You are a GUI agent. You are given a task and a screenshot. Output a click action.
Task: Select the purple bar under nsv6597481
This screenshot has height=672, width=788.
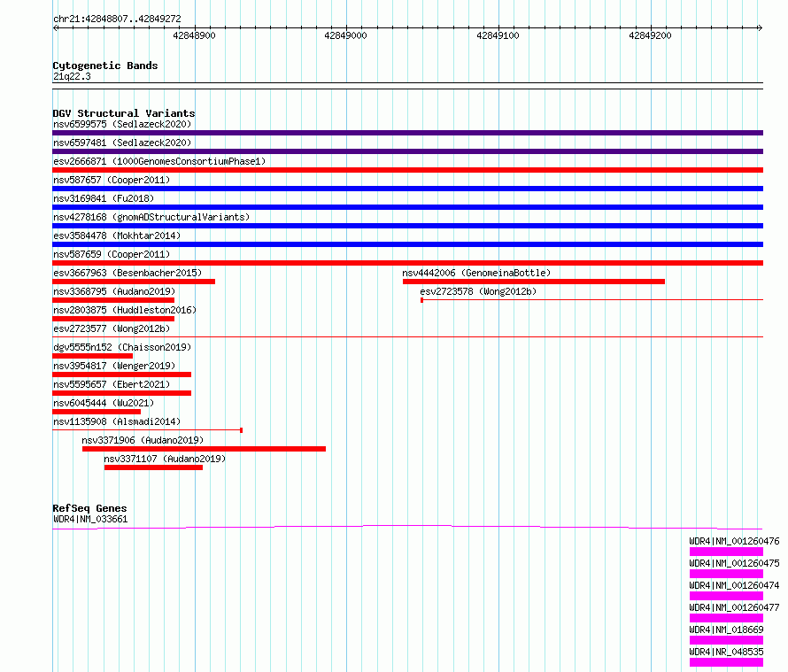(x=407, y=151)
